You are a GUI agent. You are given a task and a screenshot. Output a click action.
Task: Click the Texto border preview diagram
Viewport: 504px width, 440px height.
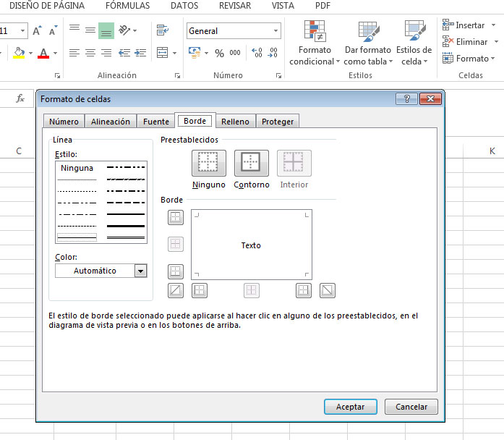[252, 245]
